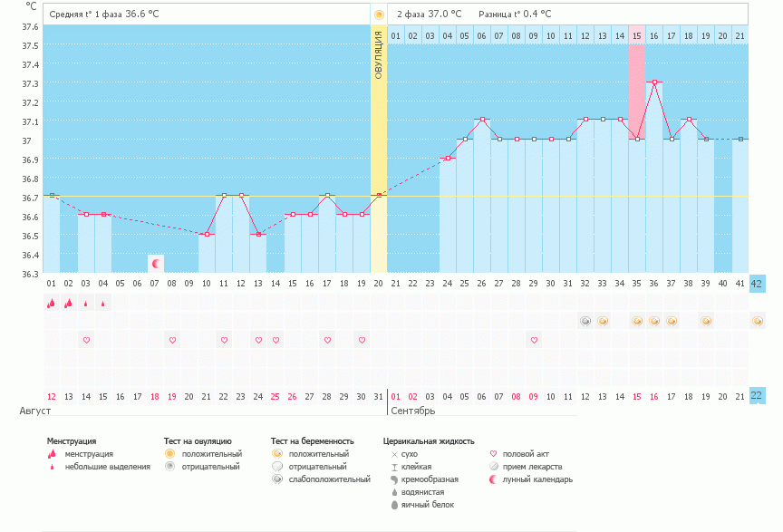Viewport: 783px width, 532px height.
Task: Click the Сентябрь month label
Action: (413, 411)
